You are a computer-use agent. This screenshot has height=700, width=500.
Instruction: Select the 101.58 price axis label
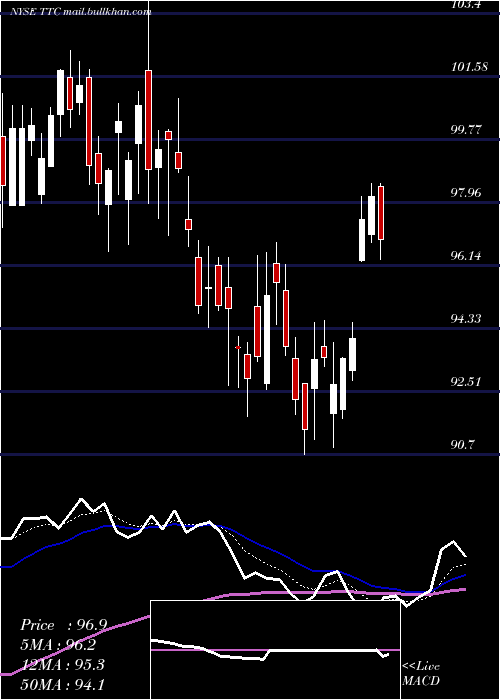pyautogui.click(x=469, y=67)
